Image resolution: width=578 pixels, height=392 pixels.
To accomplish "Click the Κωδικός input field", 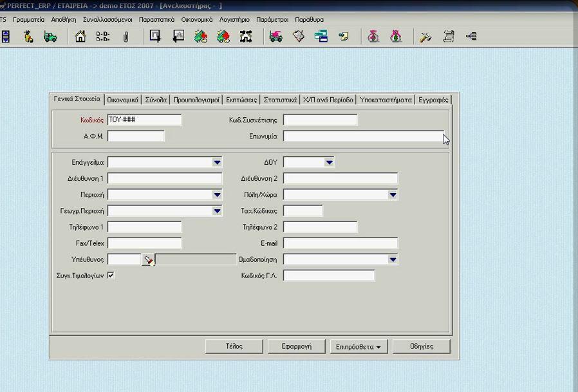I will [144, 120].
